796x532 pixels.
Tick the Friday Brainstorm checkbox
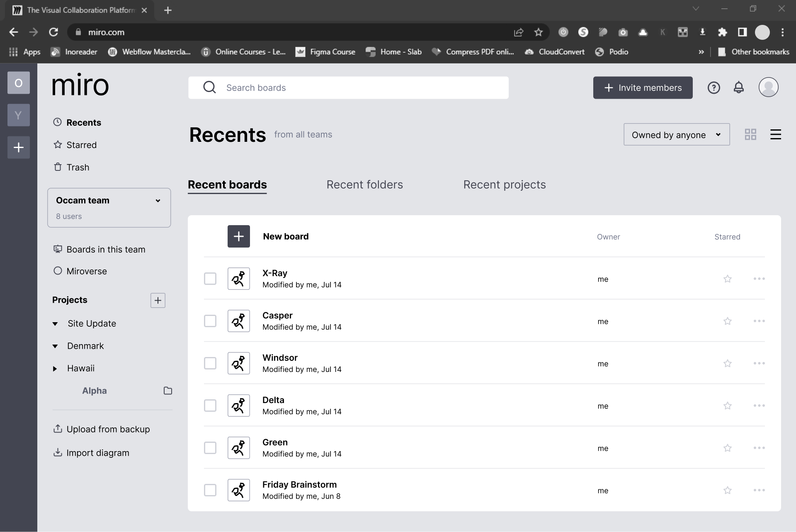tap(210, 490)
